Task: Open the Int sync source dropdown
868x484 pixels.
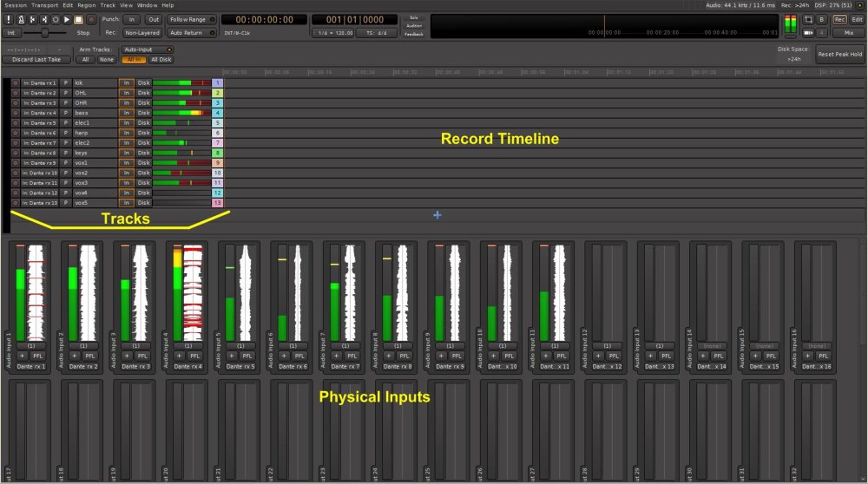Action: tap(10, 32)
